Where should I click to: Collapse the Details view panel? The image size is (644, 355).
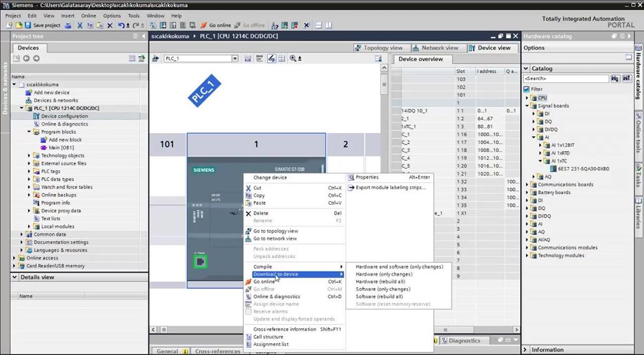point(15,277)
